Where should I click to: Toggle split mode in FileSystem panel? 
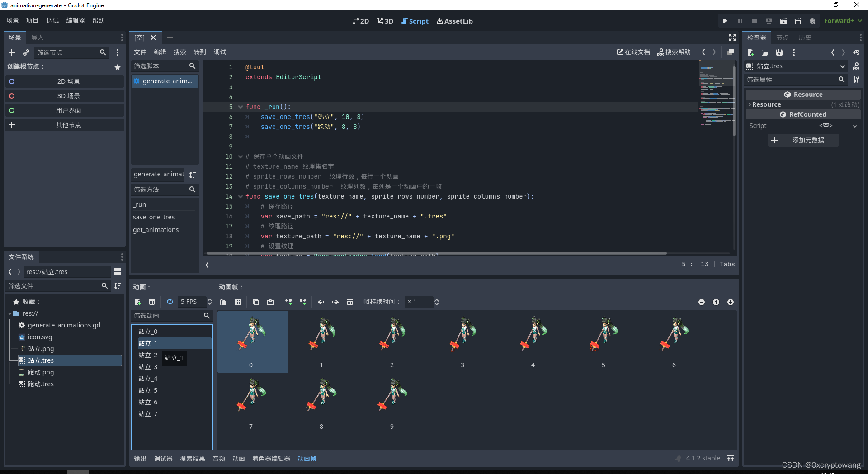118,272
